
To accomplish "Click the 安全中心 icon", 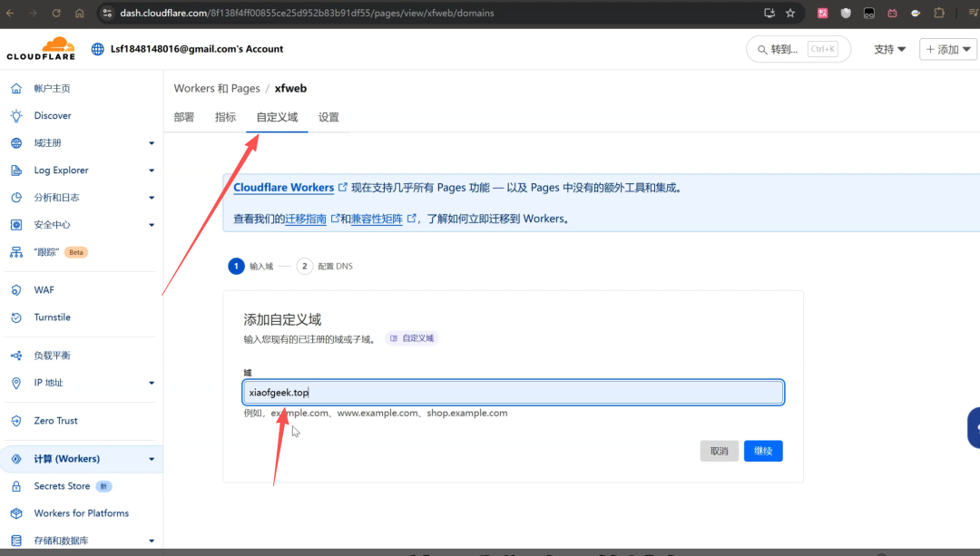I will (16, 225).
